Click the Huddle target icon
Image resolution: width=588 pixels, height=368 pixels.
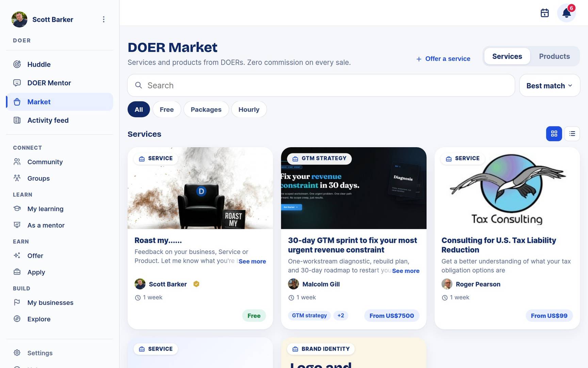click(17, 64)
